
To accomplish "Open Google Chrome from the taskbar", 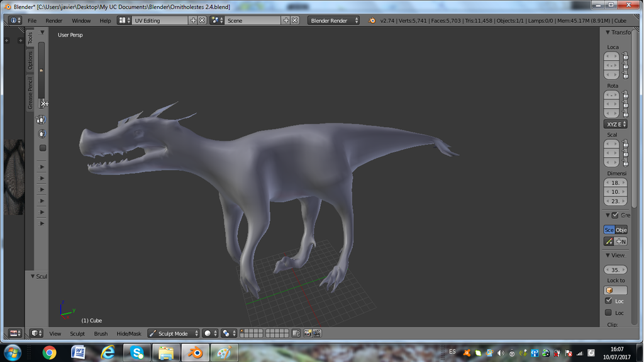I will pos(49,352).
